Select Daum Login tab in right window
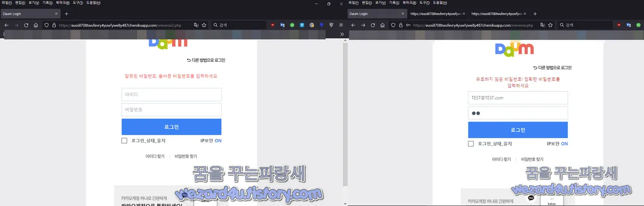 coord(377,14)
